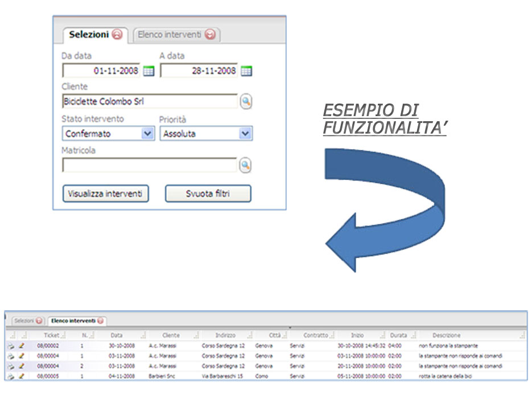Click the Data cell '04-11-2008'
532x395 pixels.
[x=121, y=376]
